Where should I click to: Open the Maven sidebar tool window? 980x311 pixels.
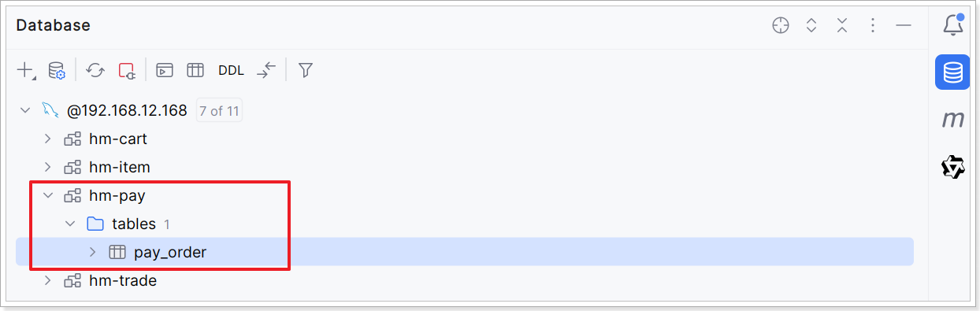point(953,119)
